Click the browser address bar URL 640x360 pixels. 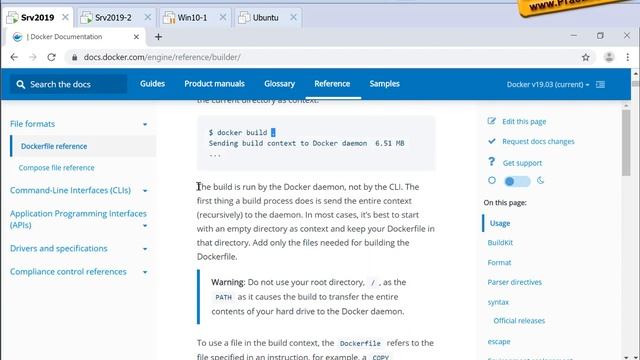pyautogui.click(x=162, y=57)
